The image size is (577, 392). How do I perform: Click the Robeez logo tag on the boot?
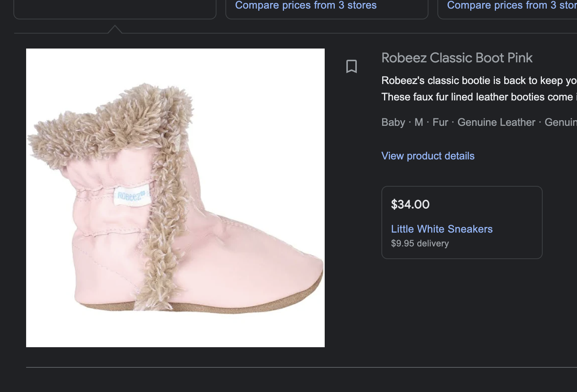(131, 195)
